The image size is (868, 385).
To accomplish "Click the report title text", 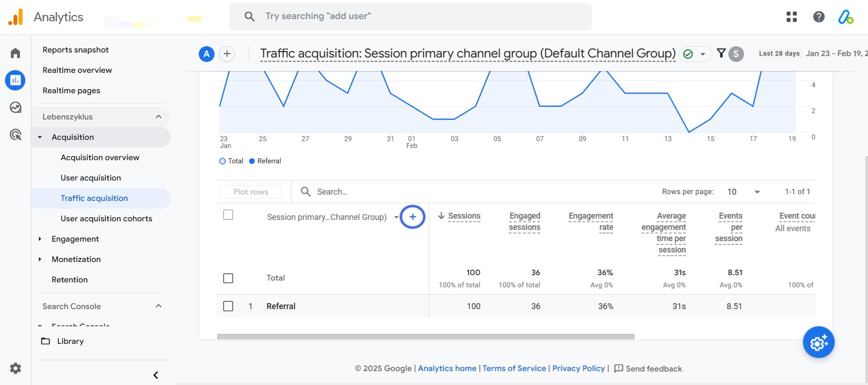I will pyautogui.click(x=468, y=53).
